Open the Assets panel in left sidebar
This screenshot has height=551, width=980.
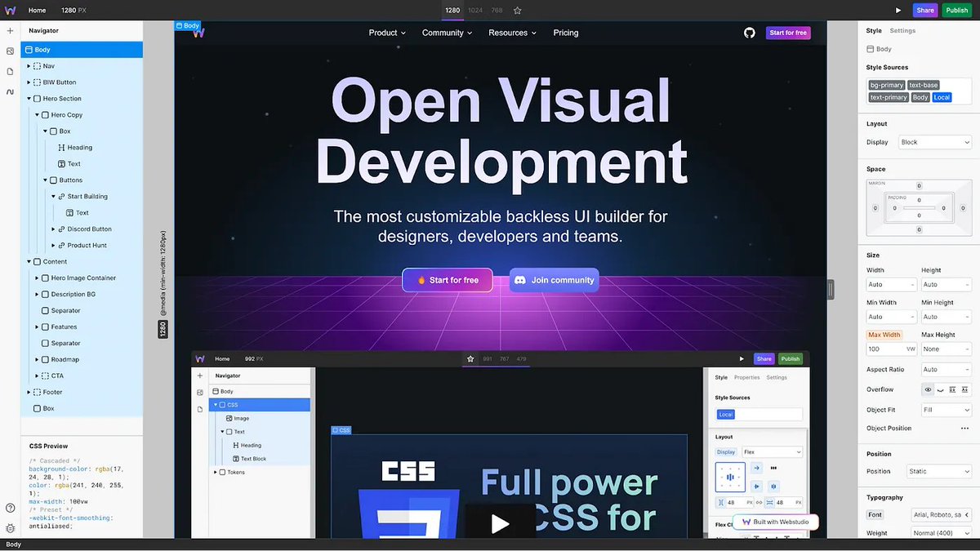click(x=10, y=51)
